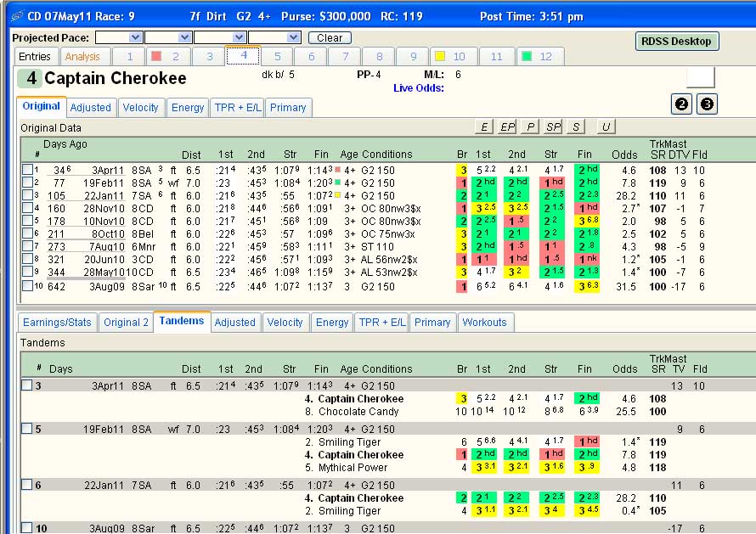Check the box for line 10, 3Aug09

tap(27, 286)
